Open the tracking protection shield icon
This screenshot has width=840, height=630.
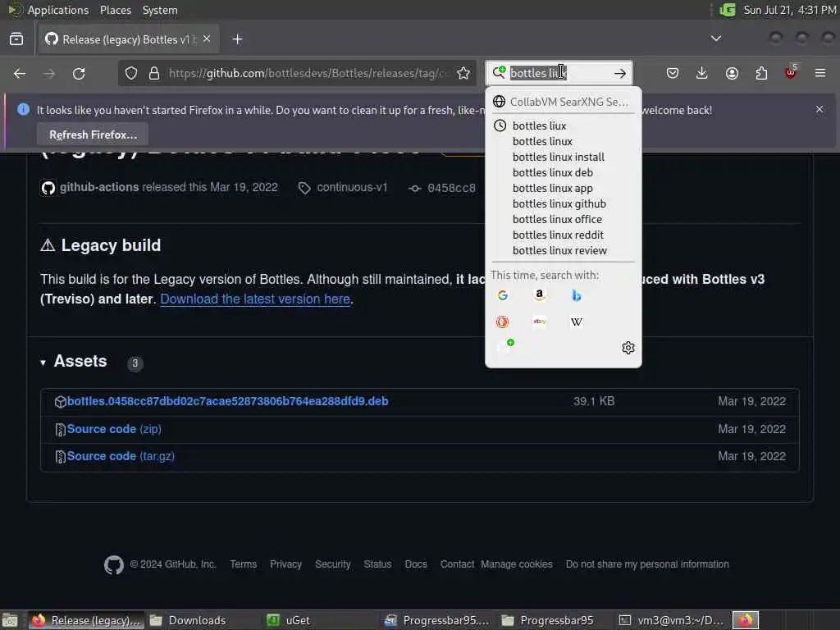coord(131,73)
